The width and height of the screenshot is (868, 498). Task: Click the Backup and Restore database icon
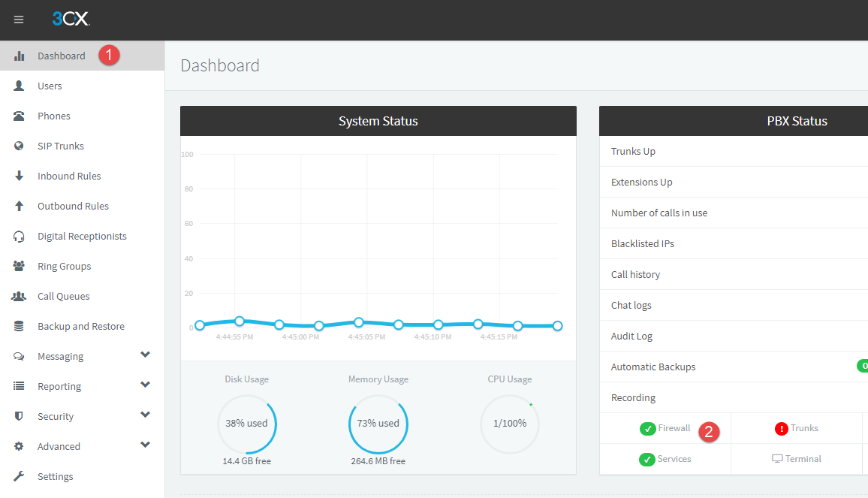tap(19, 326)
